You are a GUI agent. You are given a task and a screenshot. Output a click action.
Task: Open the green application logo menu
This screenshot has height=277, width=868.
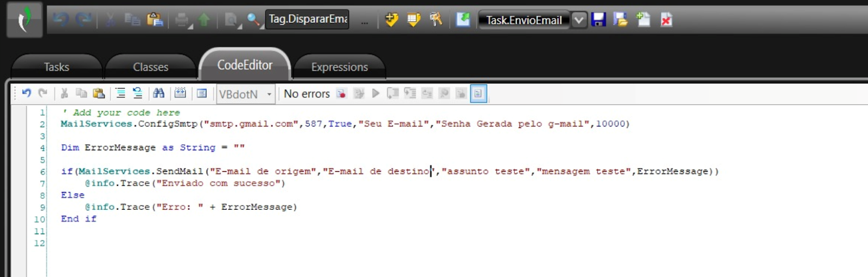(24, 20)
